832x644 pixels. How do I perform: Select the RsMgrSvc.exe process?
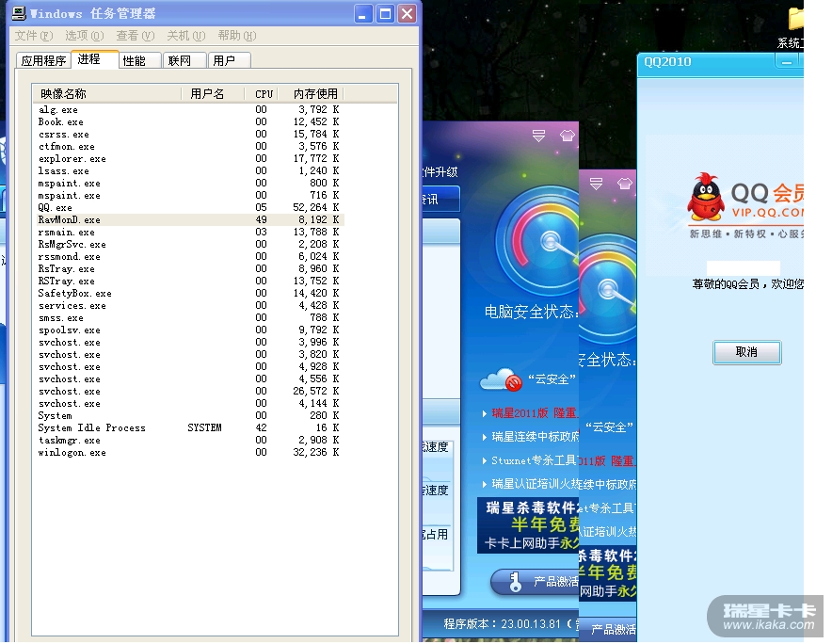(189, 244)
